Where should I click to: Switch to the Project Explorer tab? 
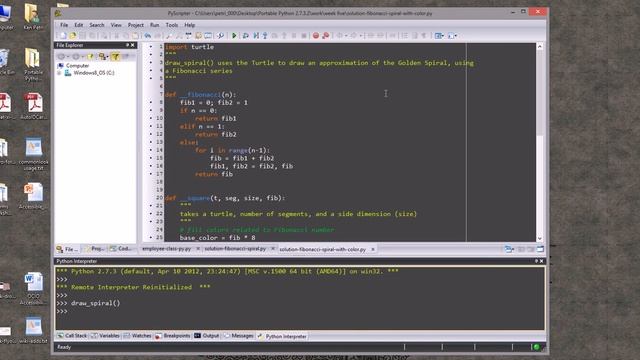94,249
